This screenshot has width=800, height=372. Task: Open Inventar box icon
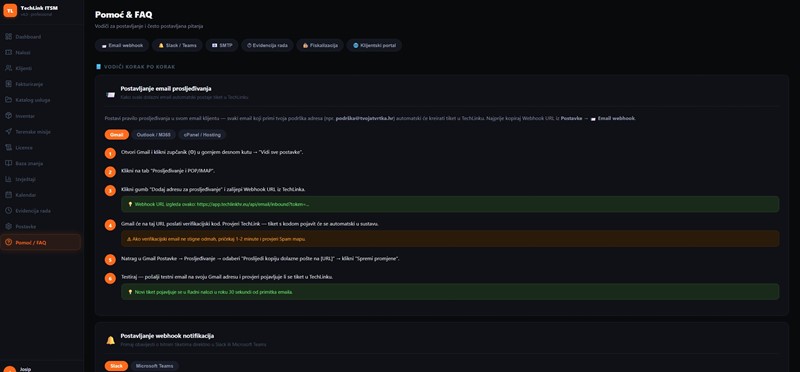click(x=8, y=116)
